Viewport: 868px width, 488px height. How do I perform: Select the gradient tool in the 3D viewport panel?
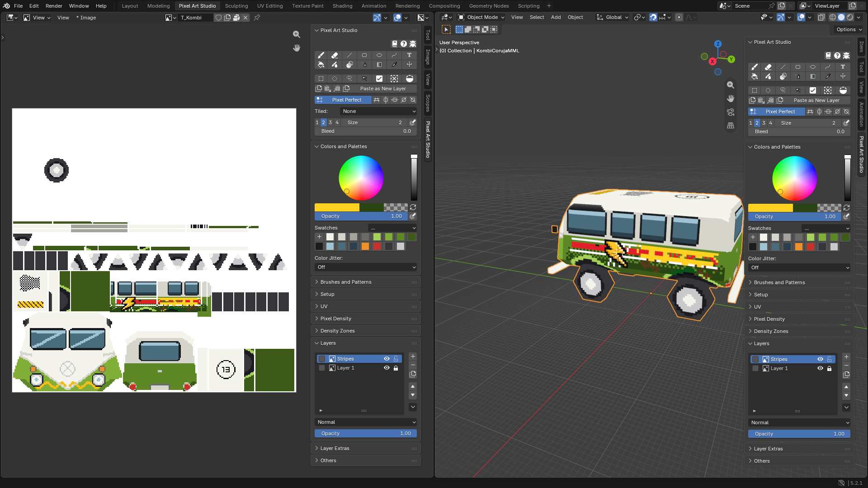point(813,76)
